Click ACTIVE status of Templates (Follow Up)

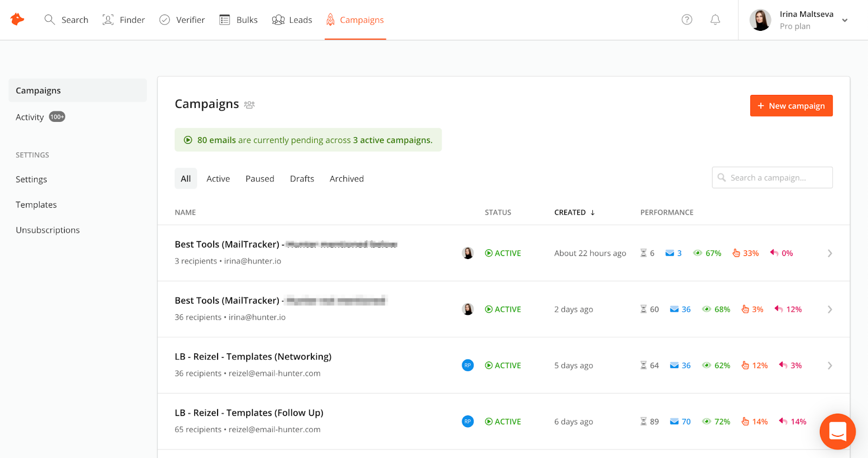[503, 422]
